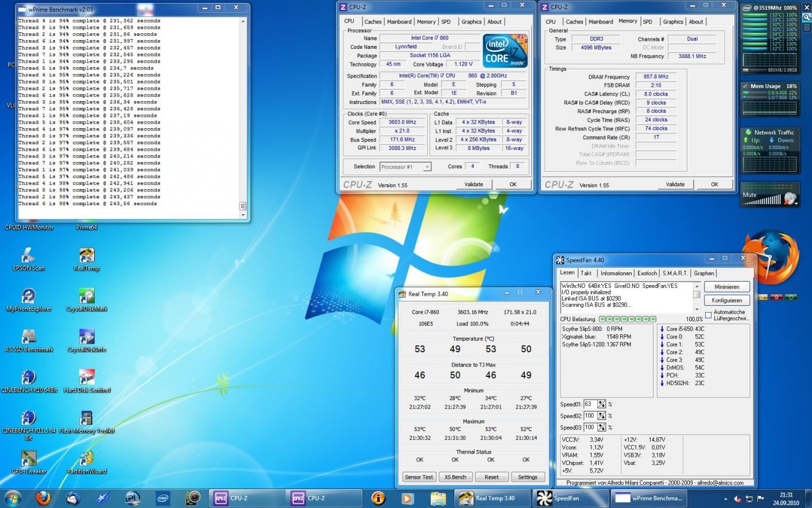Screen dimensions: 812x508
Task: Open the About tab in left CPU-Z window
Action: [494, 22]
